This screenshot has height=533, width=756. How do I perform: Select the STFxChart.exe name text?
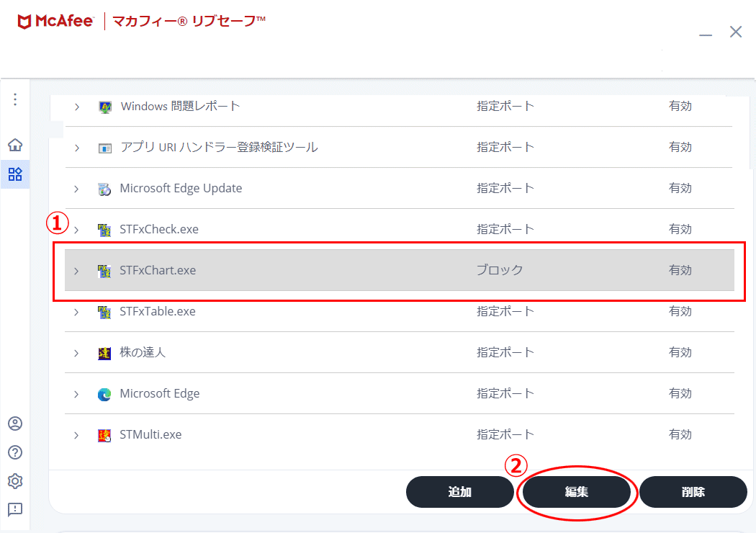[x=158, y=270]
